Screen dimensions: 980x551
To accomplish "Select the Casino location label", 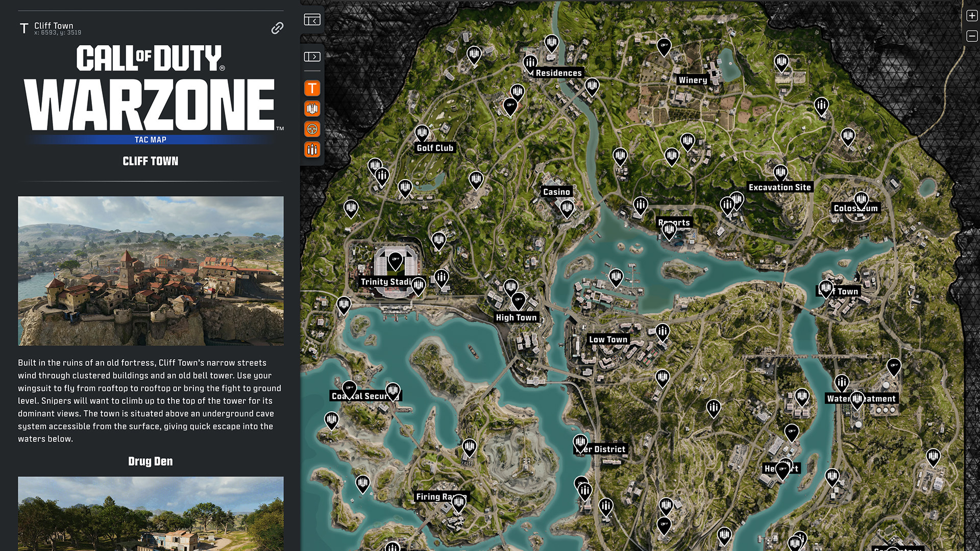I will click(556, 191).
